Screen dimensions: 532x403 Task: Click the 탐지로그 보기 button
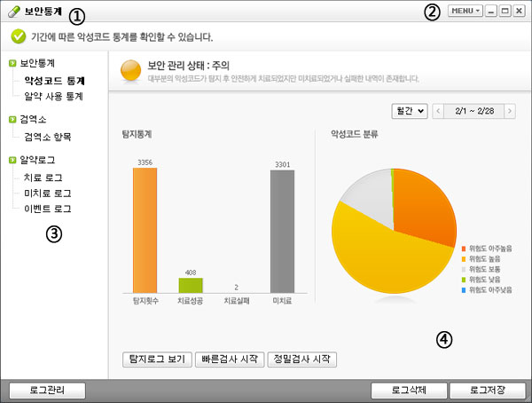pyautogui.click(x=156, y=360)
